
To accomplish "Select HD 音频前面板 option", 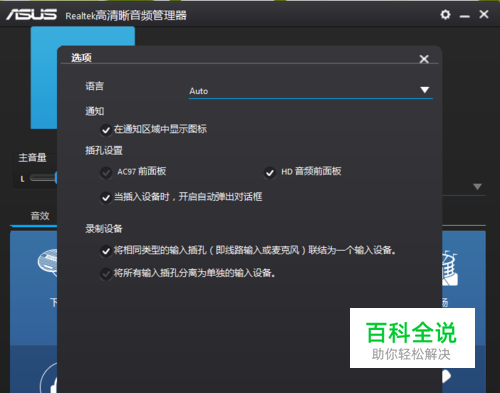I will pyautogui.click(x=270, y=173).
